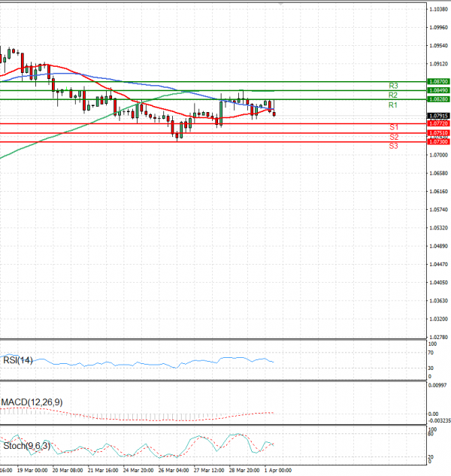Click the 24 Mar 20:00 time label
451x476 pixels.
coord(138,470)
